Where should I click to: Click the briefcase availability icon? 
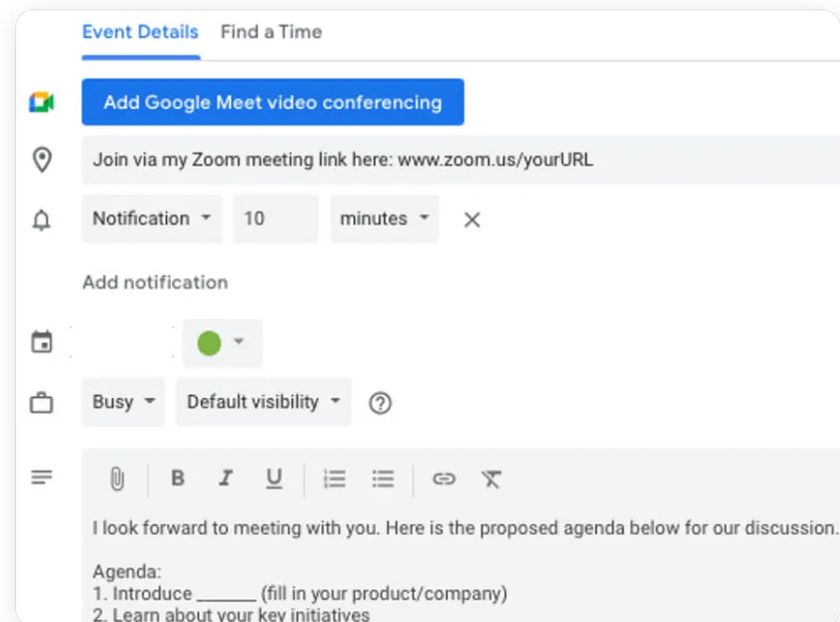41,403
